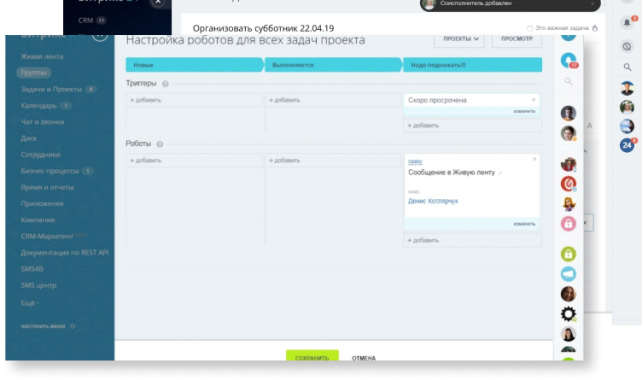Edit Сообщение в Живую ленту robot title pencil

click(x=500, y=173)
